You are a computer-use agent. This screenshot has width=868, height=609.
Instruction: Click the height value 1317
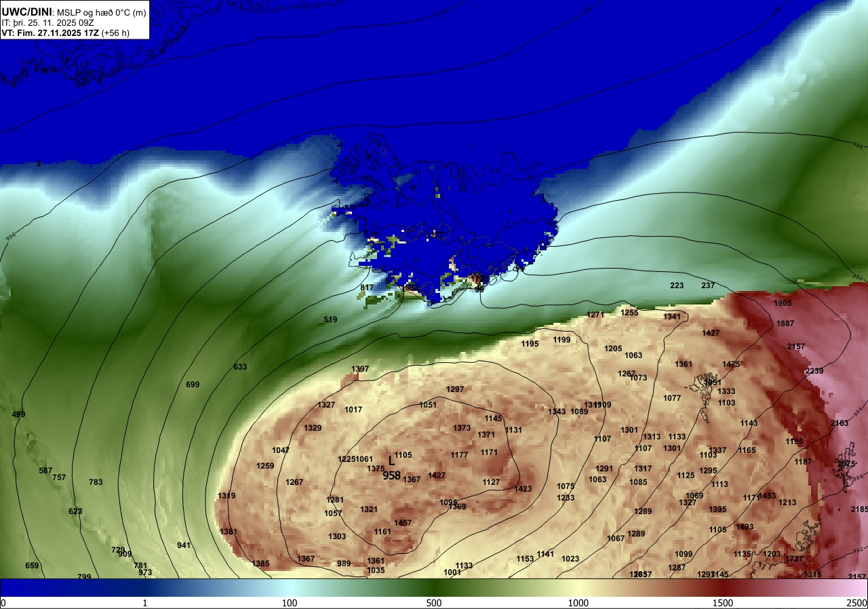coord(643,469)
